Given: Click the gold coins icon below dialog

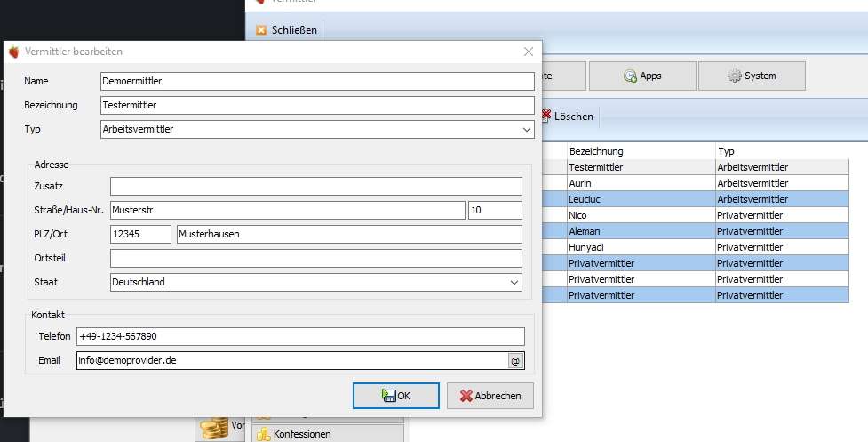Looking at the screenshot, I should pos(214,429).
